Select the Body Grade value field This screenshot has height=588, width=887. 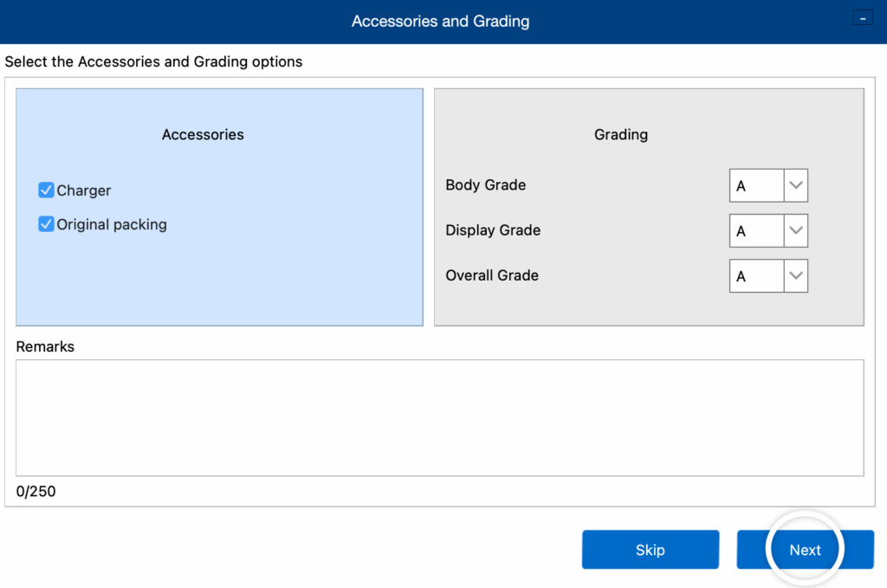pyautogui.click(x=756, y=185)
